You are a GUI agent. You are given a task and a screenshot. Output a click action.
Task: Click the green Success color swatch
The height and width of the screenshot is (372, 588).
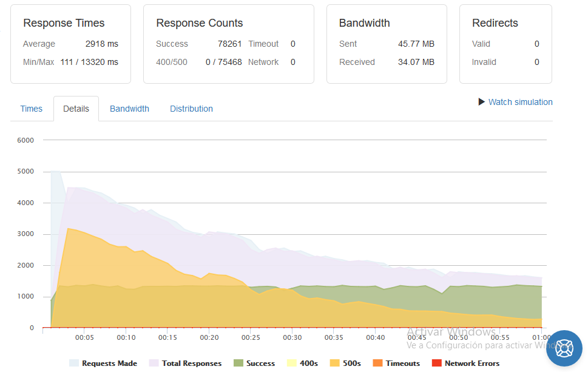238,363
